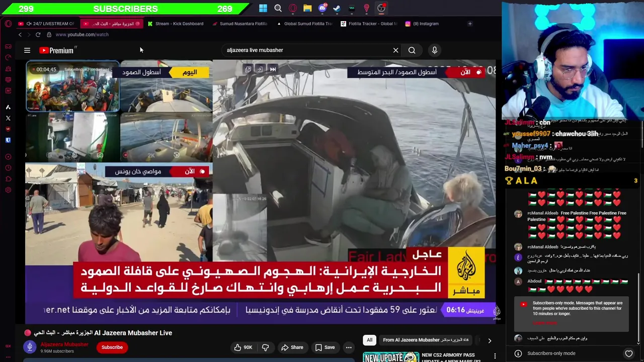Click the '9.96M subscribers' count text
The width and height of the screenshot is (644, 362).
pyautogui.click(x=57, y=351)
